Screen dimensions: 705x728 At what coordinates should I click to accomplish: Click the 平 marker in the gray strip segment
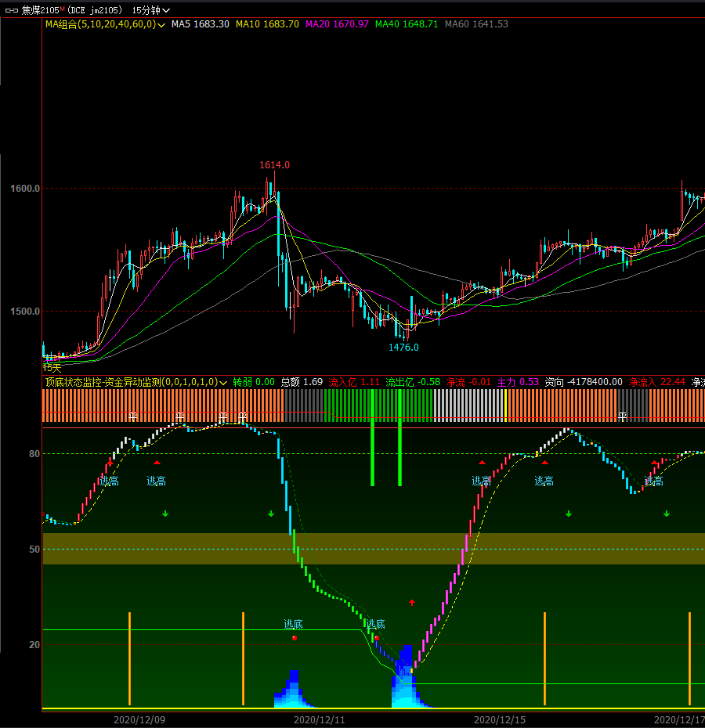(x=622, y=416)
